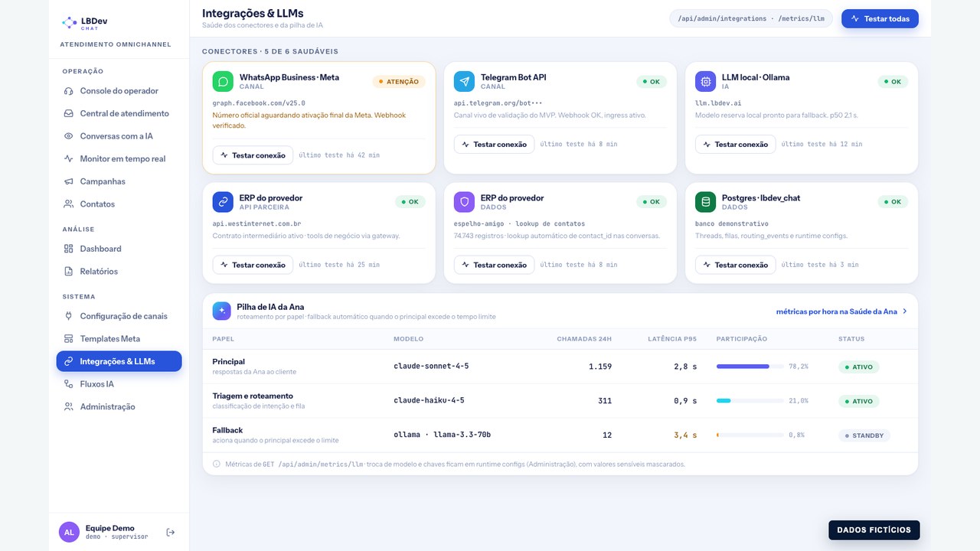
Task: Click the api.westinternet.com.br endpoint text
Action: tap(256, 223)
